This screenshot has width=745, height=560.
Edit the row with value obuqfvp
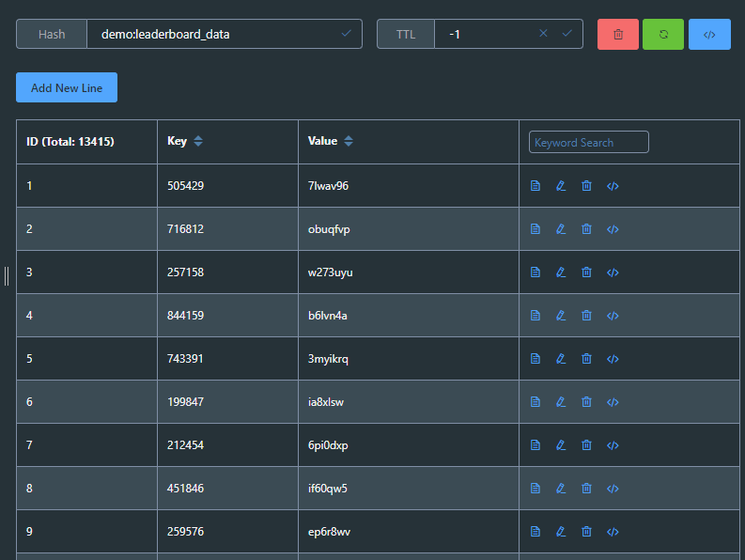(561, 229)
